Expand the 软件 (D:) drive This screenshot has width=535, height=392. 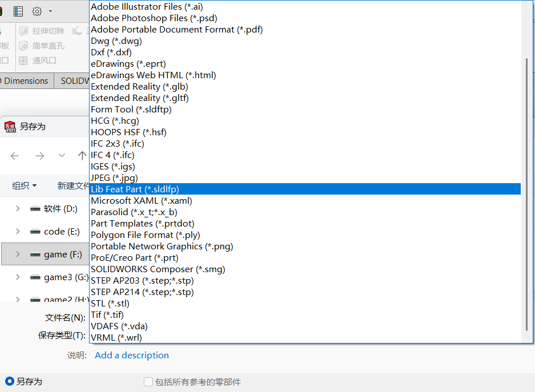point(18,208)
